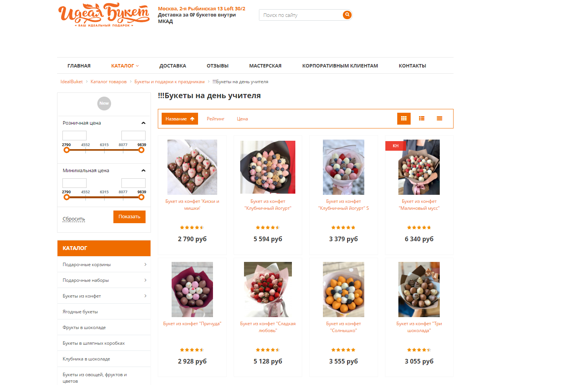This screenshot has width=588, height=385.
Task: Open the КАТАЛОГ dropdown menu
Action: 125,66
